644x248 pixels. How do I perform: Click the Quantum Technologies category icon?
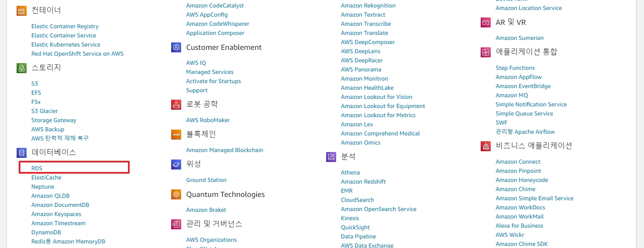(x=176, y=194)
